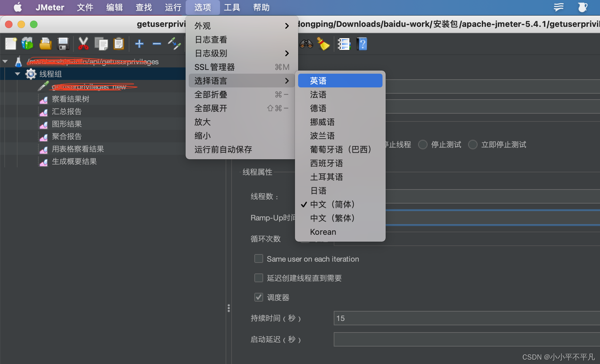Click the 察看结果树 listener icon
Image resolution: width=600 pixels, height=364 pixels.
(x=43, y=99)
